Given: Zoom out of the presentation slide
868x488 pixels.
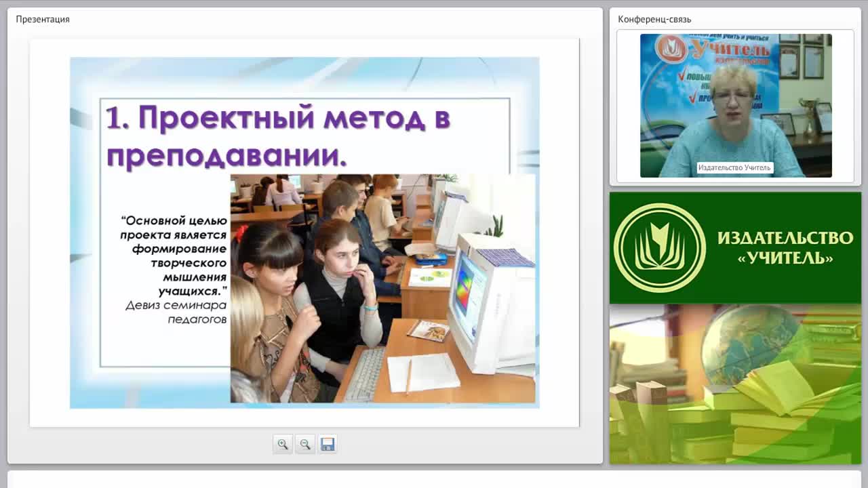Looking at the screenshot, I should (305, 444).
